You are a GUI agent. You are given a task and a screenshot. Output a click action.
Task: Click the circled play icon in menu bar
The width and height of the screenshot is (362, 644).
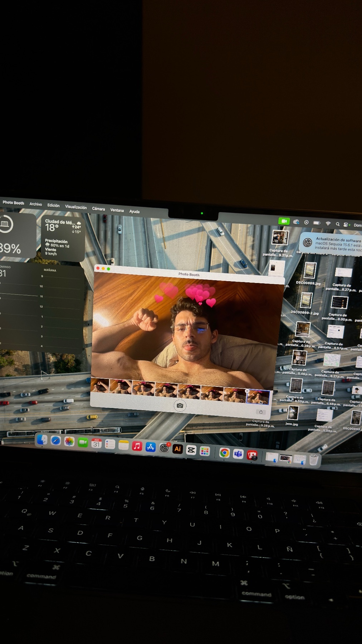(306, 222)
